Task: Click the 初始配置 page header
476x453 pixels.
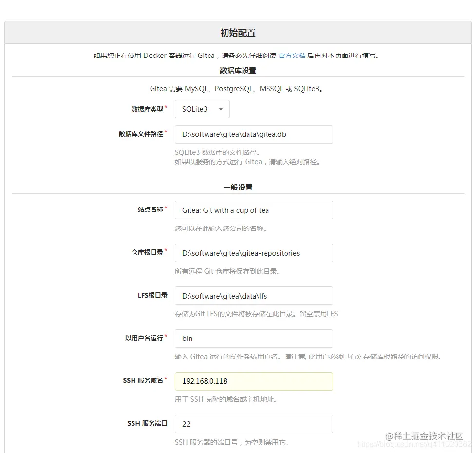Action: click(x=238, y=33)
